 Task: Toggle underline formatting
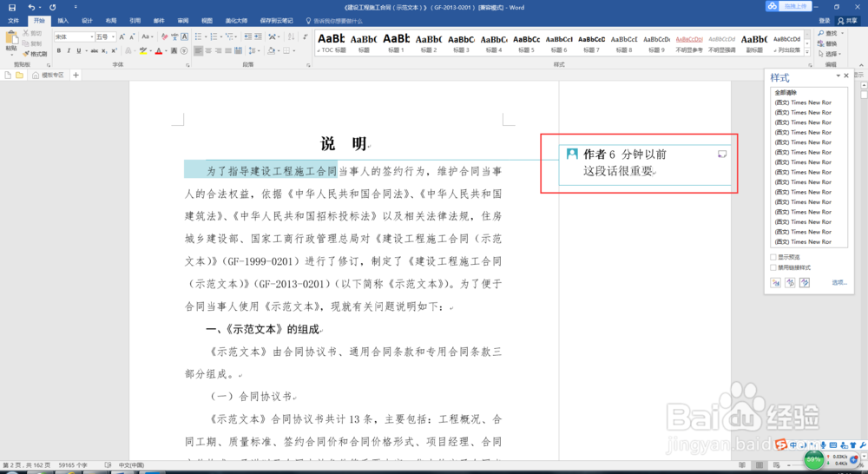coord(79,50)
